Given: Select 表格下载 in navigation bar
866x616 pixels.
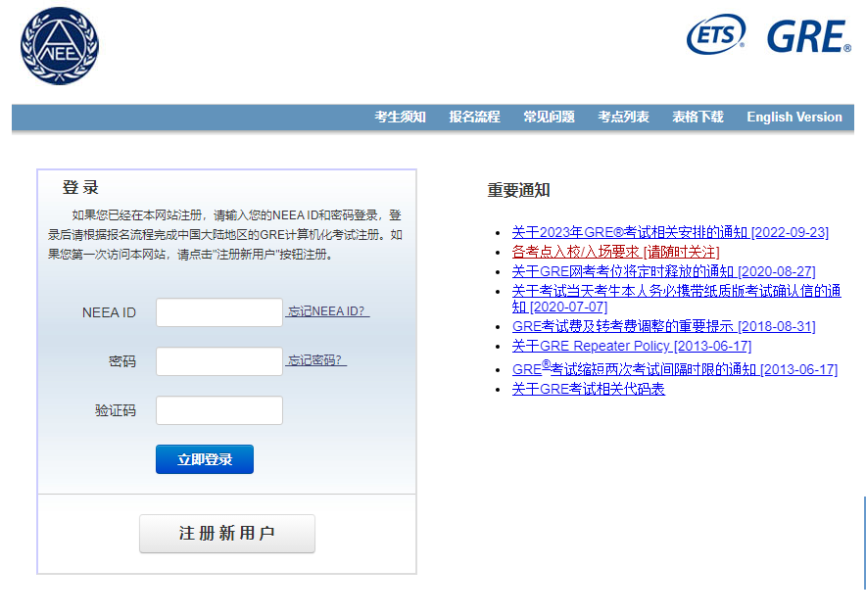Looking at the screenshot, I should click(698, 117).
